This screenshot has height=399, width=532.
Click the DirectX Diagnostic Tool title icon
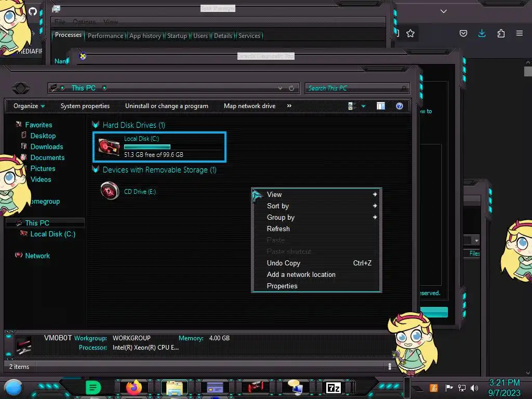point(83,56)
